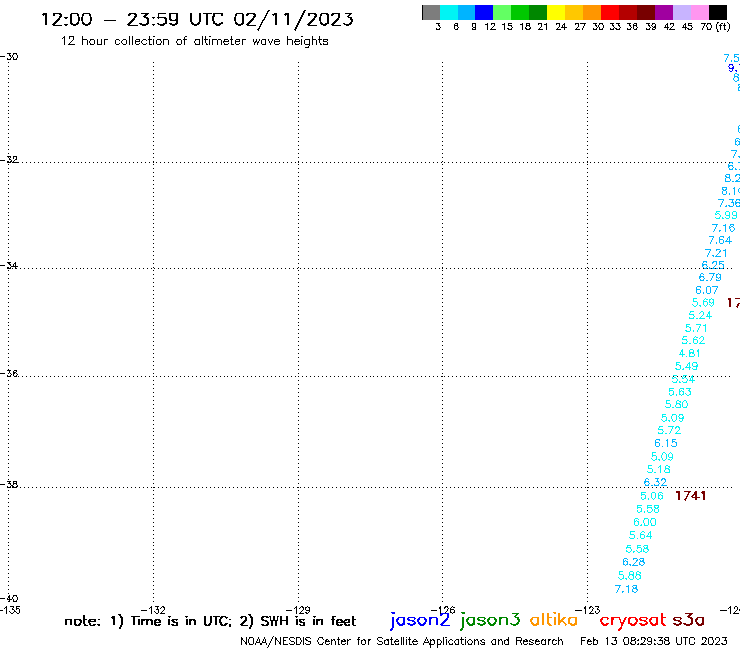The height and width of the screenshot is (650, 740).
Task: Click the '12 hour collection of altimeter wave heights' subtitle
Action: pyautogui.click(x=194, y=41)
